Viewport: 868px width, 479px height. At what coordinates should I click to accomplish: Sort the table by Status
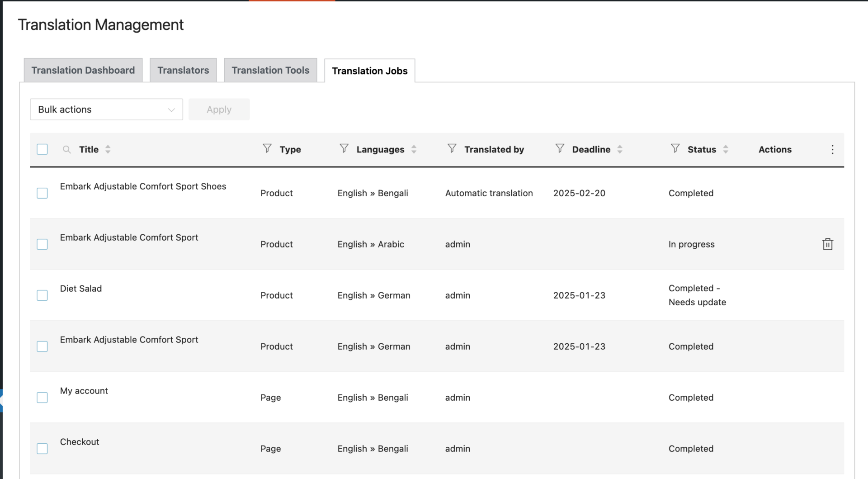click(726, 149)
